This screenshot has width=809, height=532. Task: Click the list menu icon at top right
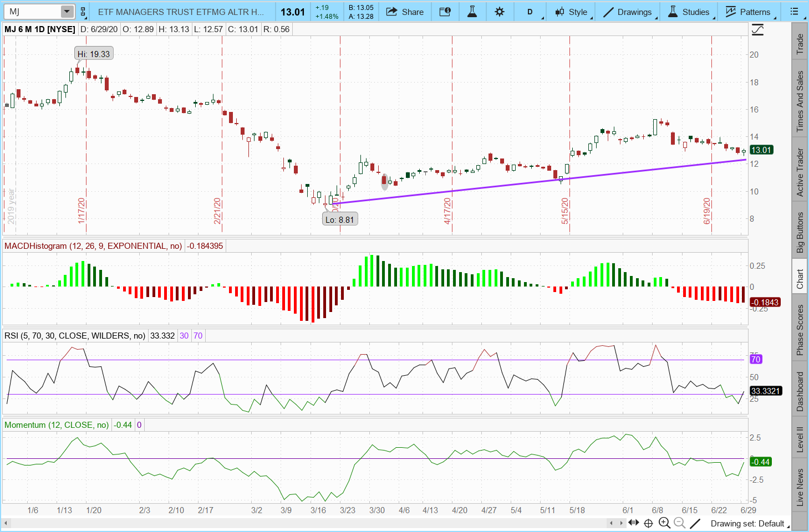click(794, 12)
